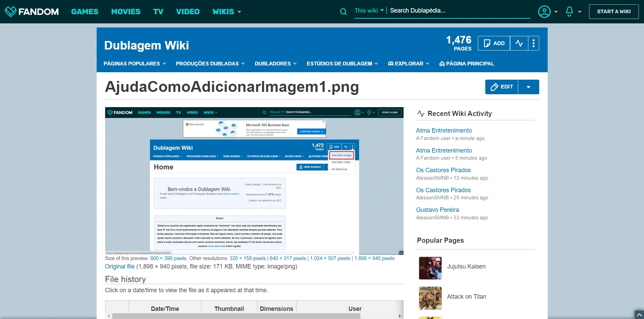Open the file preview image
The width and height of the screenshot is (644, 319).
[x=254, y=181]
